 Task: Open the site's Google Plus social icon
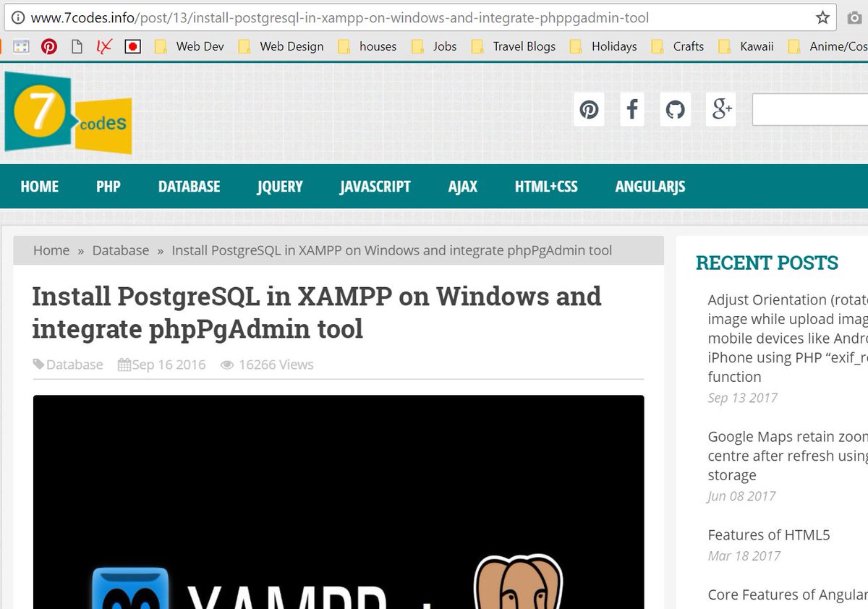[721, 110]
